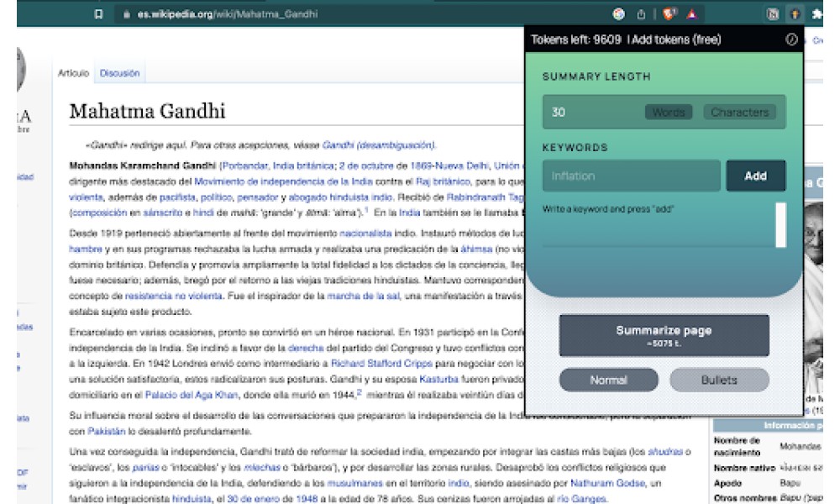Click the padlock site security icon

127,14
